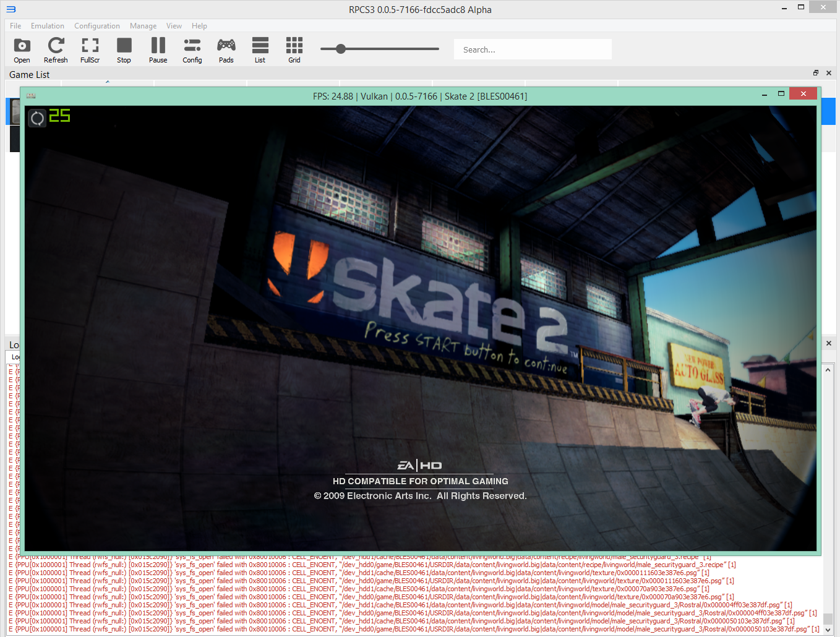Click the log scrollbar down arrow
Image resolution: width=840 pixels, height=637 pixels.
pos(828,630)
